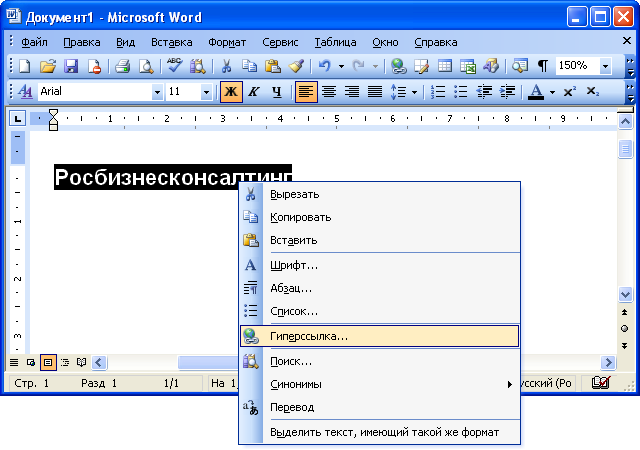Switch to Print Layout view button
Screen dimensions: 640x450
(x=48, y=363)
